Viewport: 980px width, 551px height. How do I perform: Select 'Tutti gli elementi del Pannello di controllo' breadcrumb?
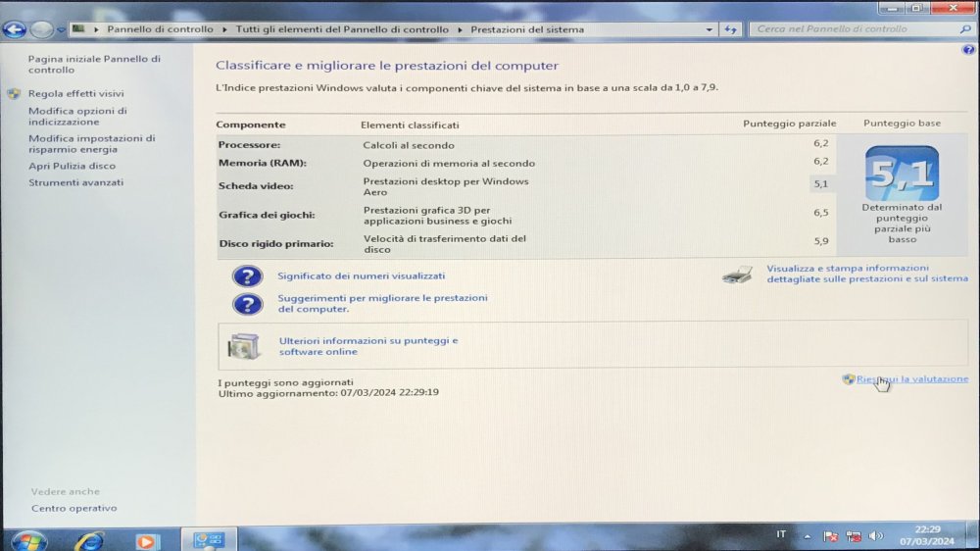click(342, 29)
